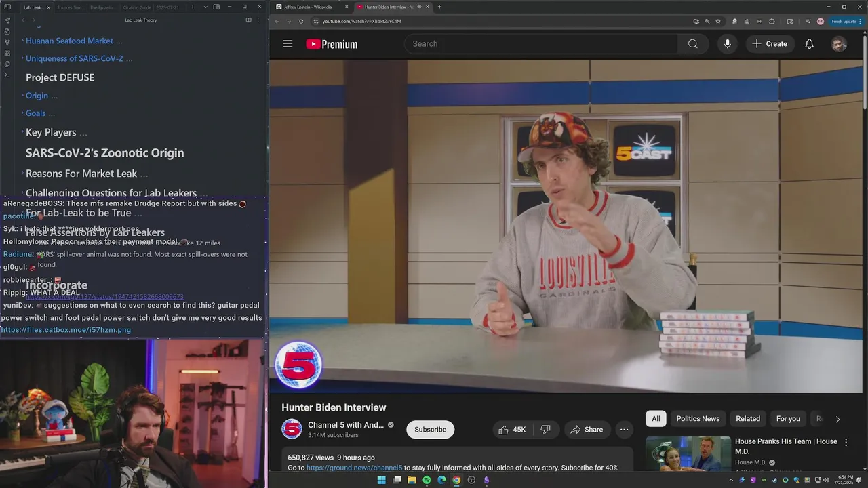Select the Politics News filter chip
This screenshot has width=868, height=488.
tap(698, 419)
